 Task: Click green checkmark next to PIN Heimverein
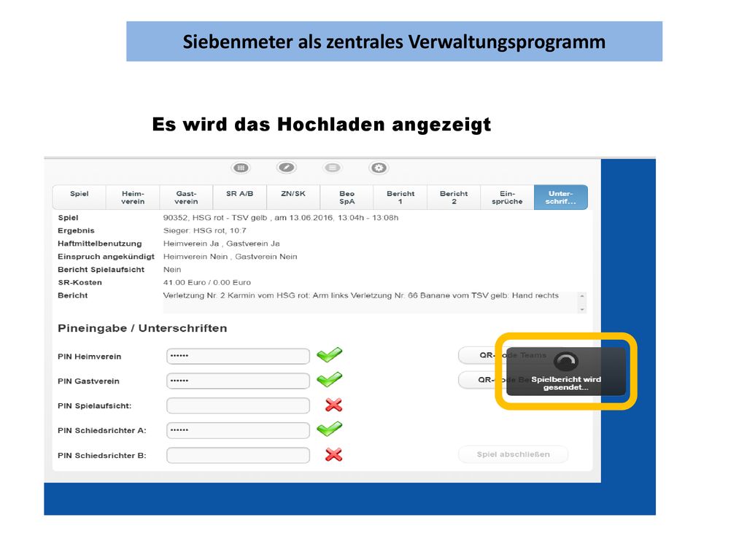tap(329, 355)
